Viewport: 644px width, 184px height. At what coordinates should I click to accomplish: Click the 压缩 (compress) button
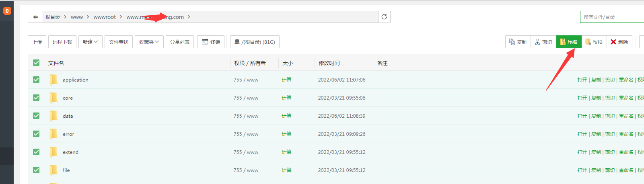(x=569, y=42)
